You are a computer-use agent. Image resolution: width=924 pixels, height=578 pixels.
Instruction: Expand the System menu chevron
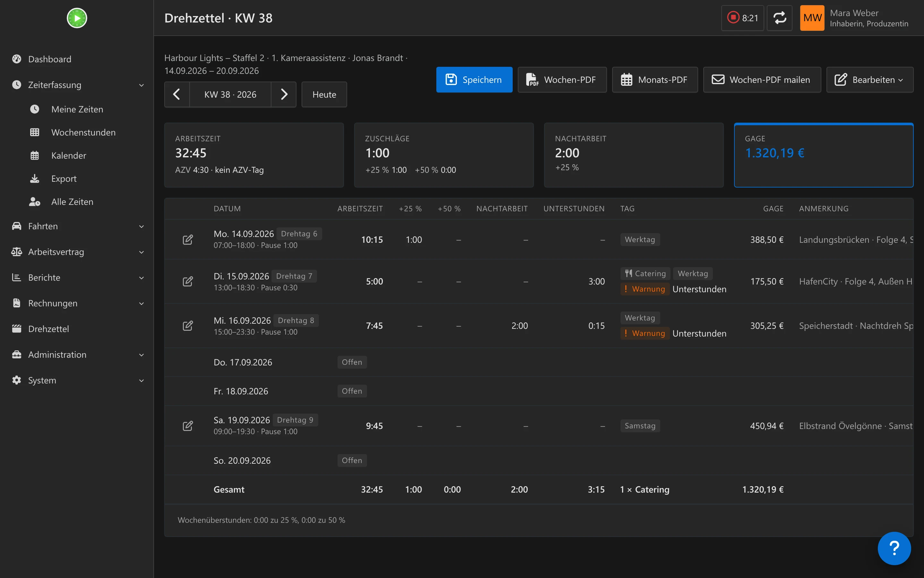click(141, 381)
